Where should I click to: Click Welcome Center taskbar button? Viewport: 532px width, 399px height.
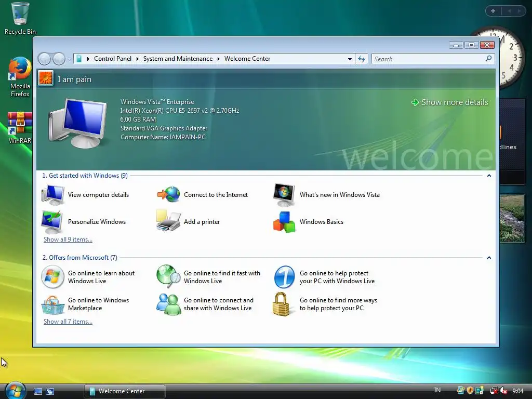point(125,391)
